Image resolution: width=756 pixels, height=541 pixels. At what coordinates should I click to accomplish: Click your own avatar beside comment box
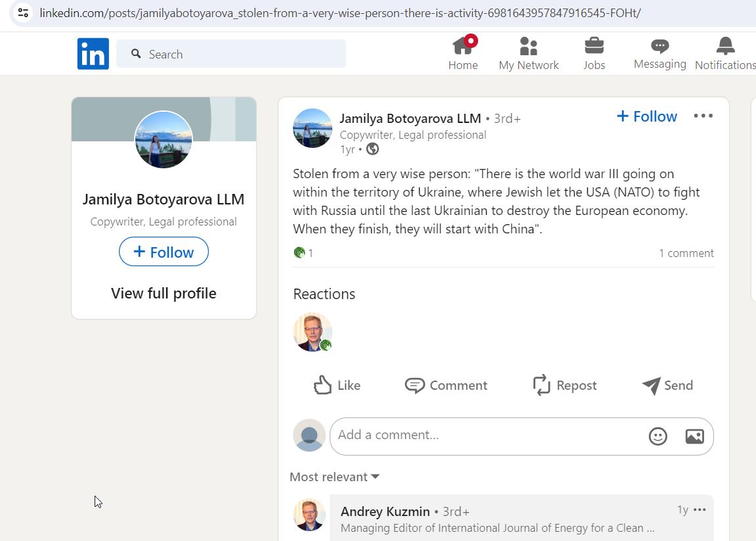[x=309, y=435]
